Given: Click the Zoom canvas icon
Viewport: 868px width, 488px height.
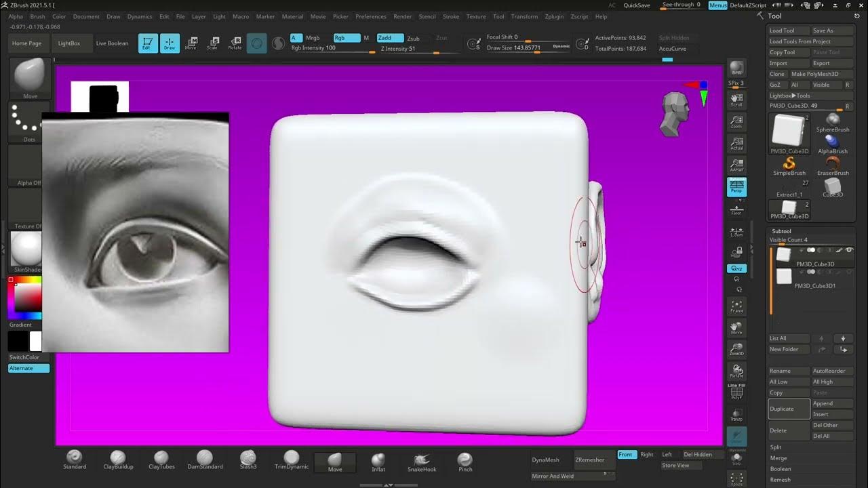Looking at the screenshot, I should [736, 122].
